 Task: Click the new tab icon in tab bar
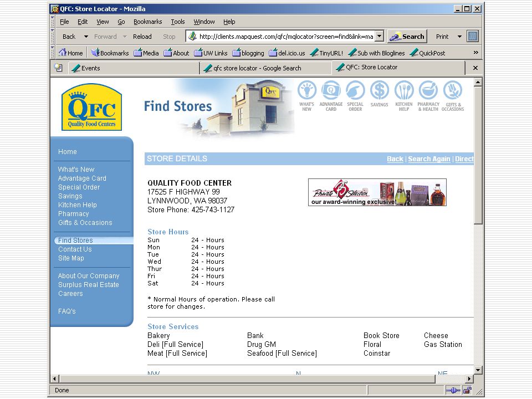coord(58,68)
